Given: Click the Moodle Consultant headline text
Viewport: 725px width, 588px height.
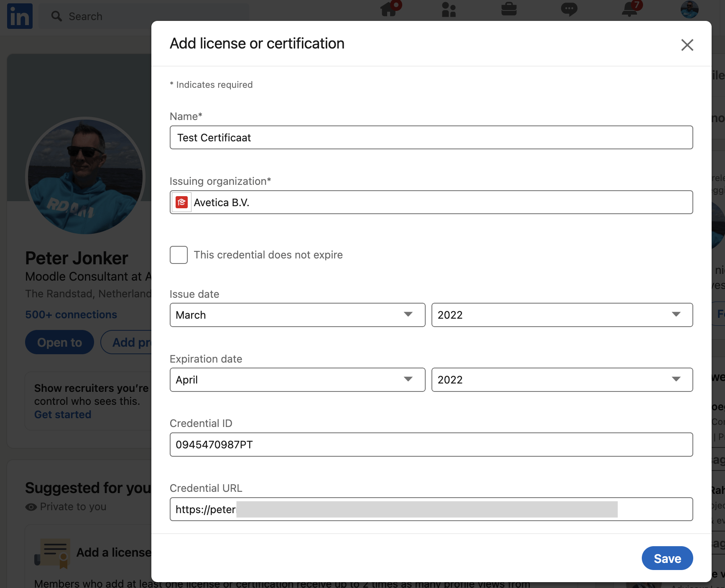Looking at the screenshot, I should coord(88,276).
